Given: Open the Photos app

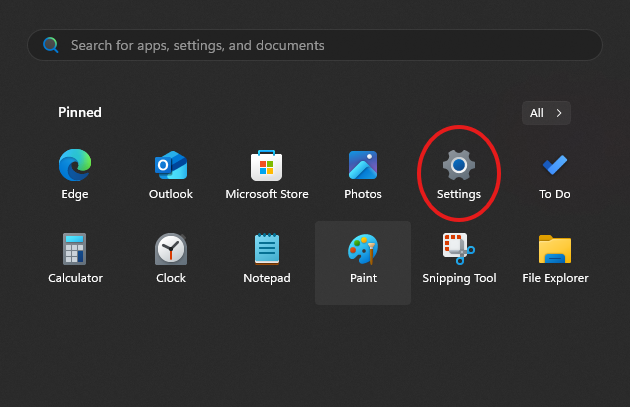Looking at the screenshot, I should coord(363,174).
